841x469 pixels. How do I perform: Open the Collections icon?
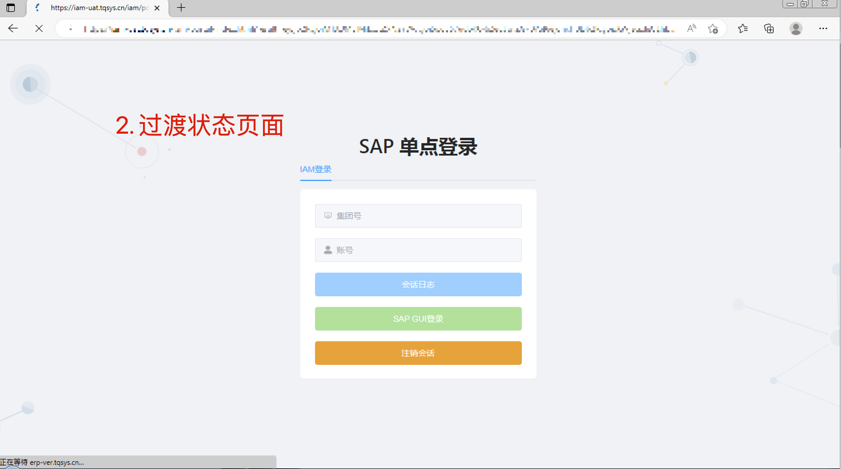click(x=769, y=28)
